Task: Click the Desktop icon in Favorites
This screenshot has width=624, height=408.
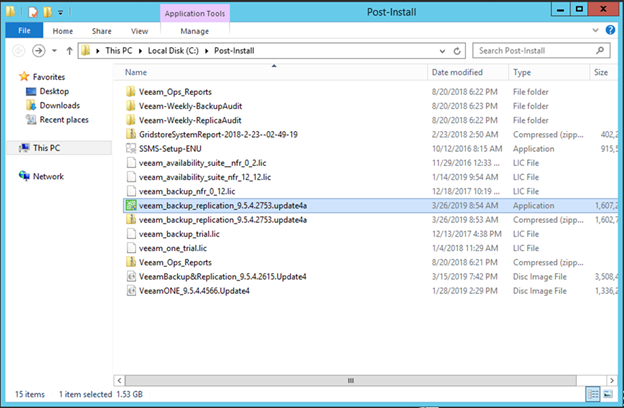Action: coord(31,92)
